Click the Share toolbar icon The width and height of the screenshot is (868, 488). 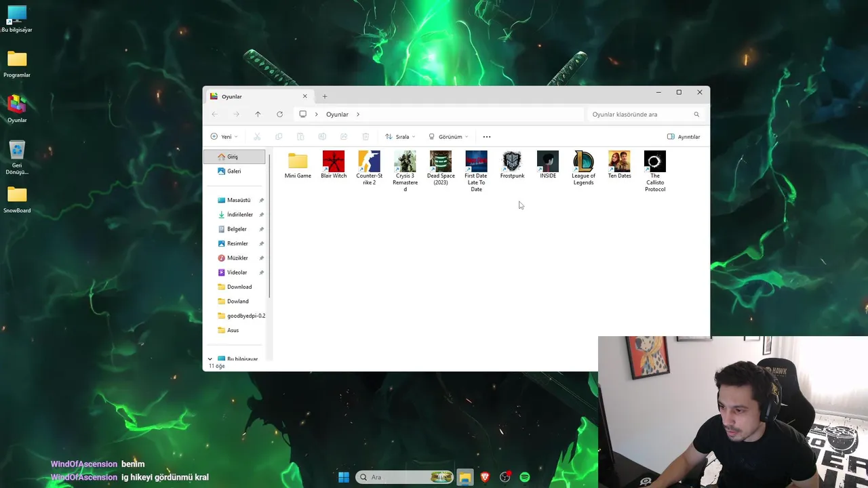pos(344,137)
